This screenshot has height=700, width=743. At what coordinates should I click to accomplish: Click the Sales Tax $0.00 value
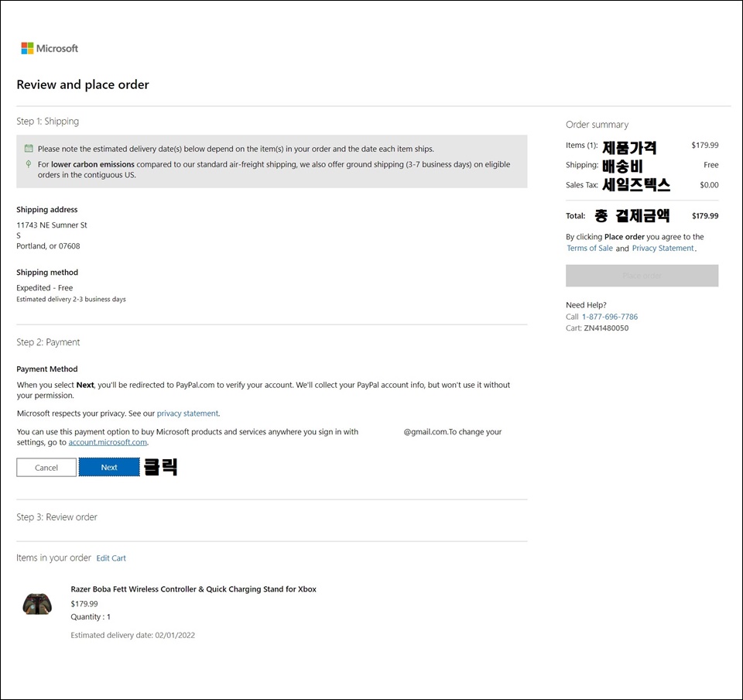709,185
